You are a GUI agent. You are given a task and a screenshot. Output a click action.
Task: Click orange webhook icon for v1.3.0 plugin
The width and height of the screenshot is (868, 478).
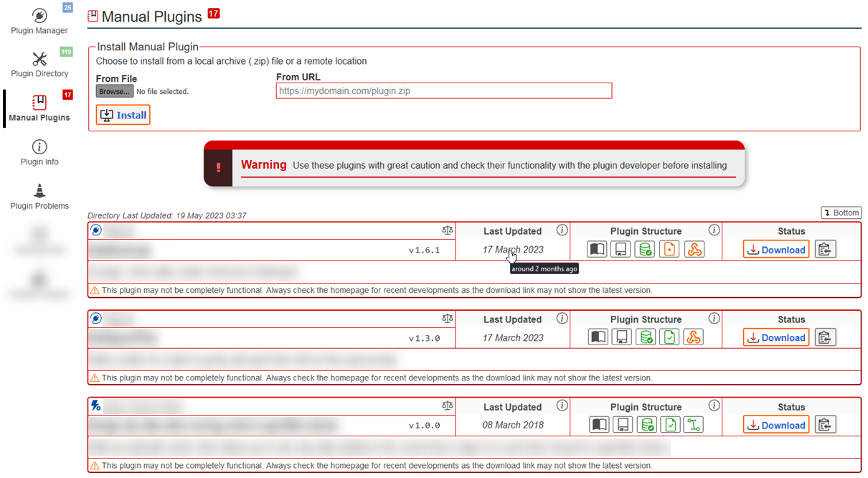coord(694,337)
